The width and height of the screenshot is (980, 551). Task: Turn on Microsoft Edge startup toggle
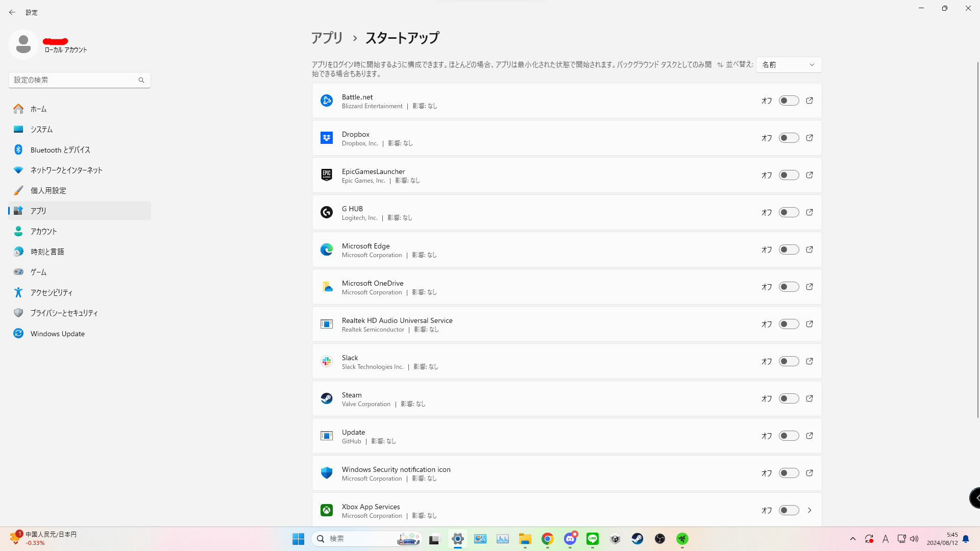789,249
